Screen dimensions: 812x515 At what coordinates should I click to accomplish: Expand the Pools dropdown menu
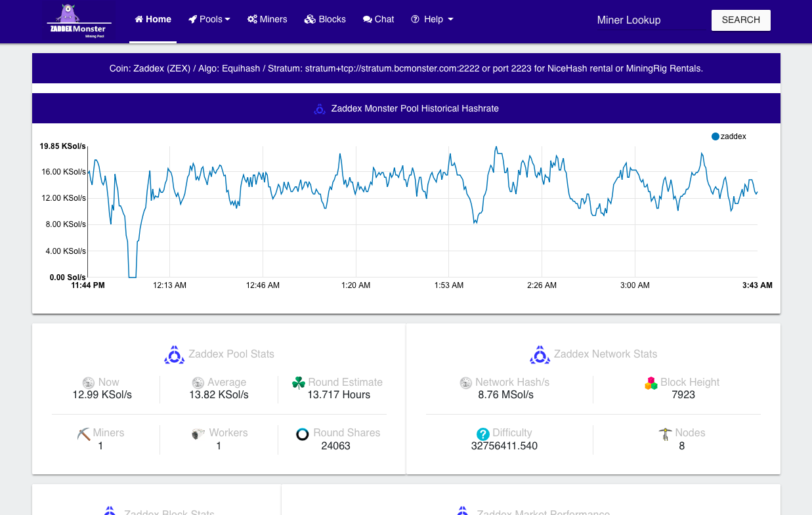point(209,20)
